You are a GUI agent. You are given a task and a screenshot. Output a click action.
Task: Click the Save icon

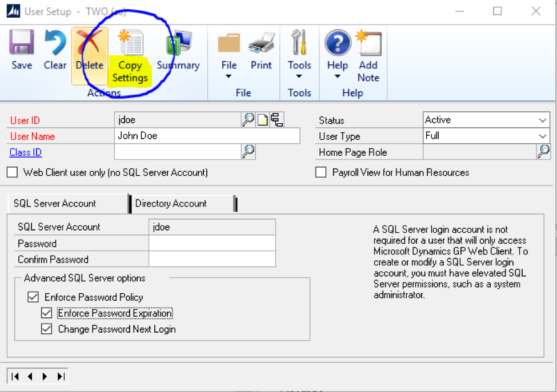pyautogui.click(x=21, y=49)
